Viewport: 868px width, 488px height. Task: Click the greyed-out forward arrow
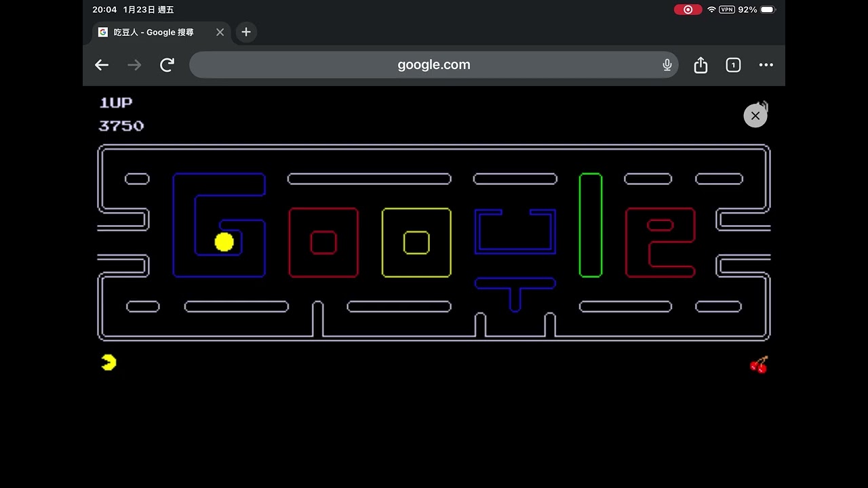point(134,65)
